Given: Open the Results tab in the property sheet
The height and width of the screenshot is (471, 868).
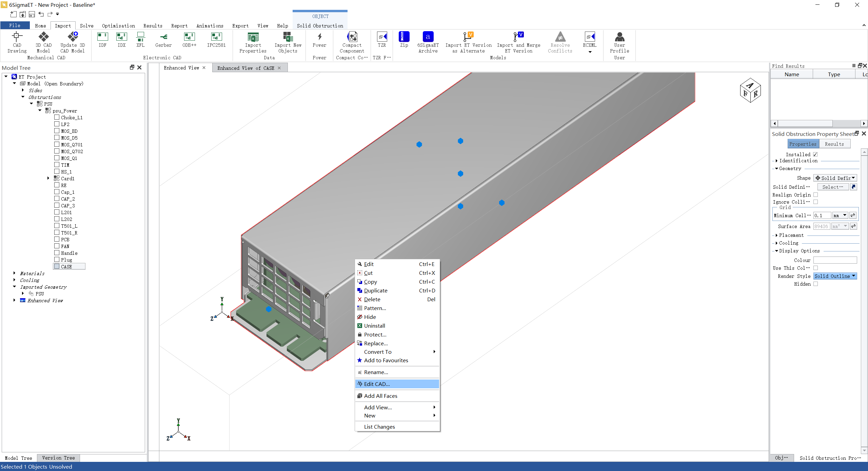Looking at the screenshot, I should pyautogui.click(x=834, y=144).
